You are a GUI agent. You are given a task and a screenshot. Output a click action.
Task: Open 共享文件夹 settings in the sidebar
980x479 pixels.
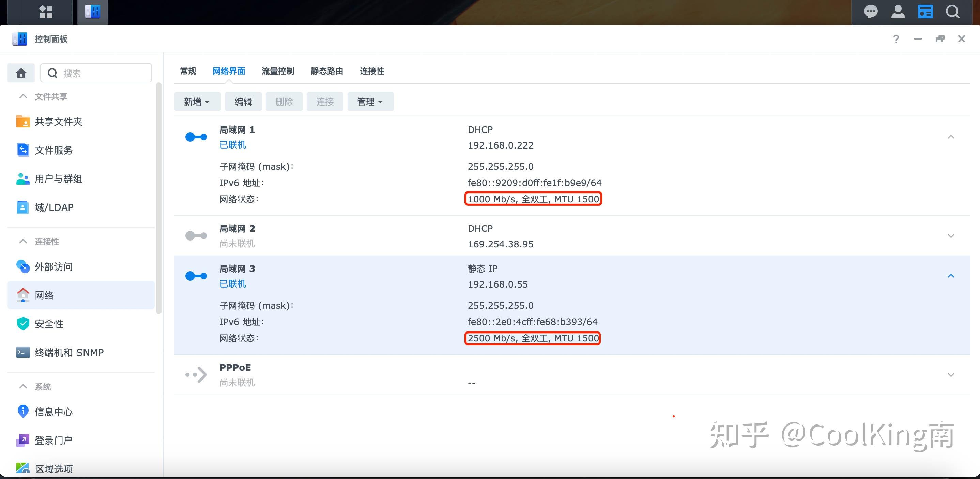pos(59,122)
